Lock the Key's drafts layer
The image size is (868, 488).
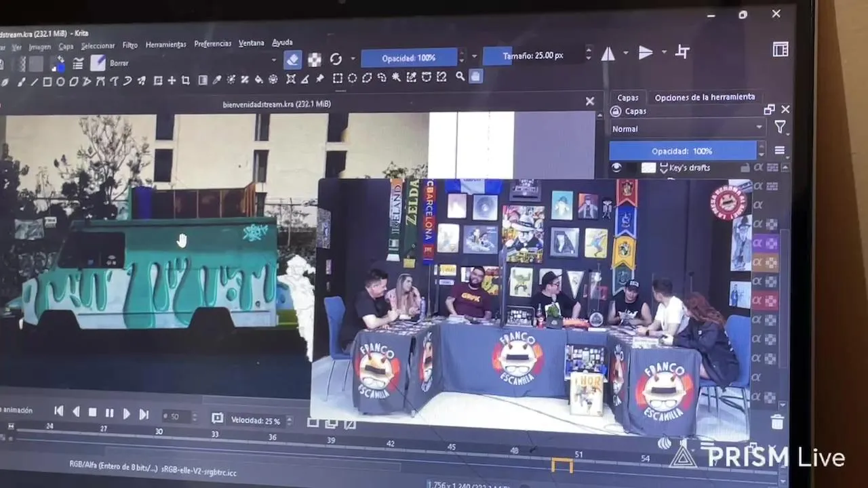[745, 167]
